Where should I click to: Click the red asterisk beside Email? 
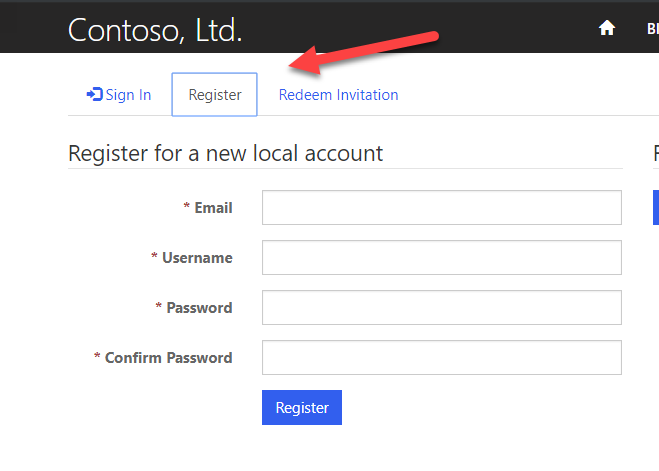[186, 208]
